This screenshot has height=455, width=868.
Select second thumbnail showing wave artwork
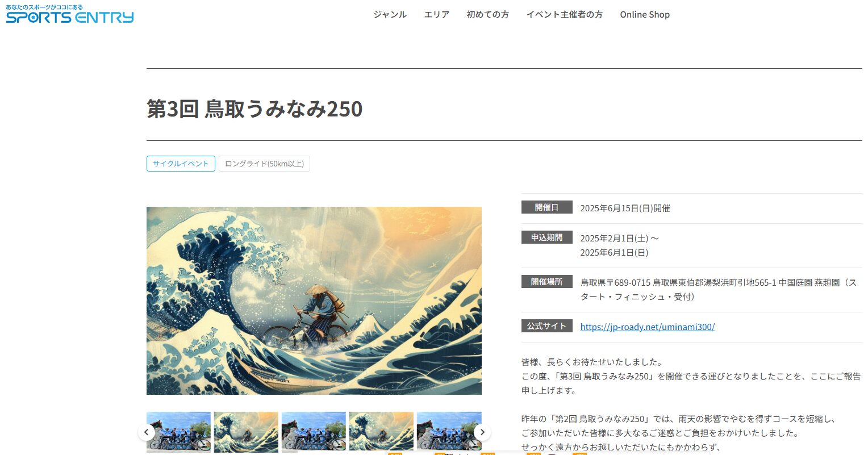pyautogui.click(x=246, y=432)
